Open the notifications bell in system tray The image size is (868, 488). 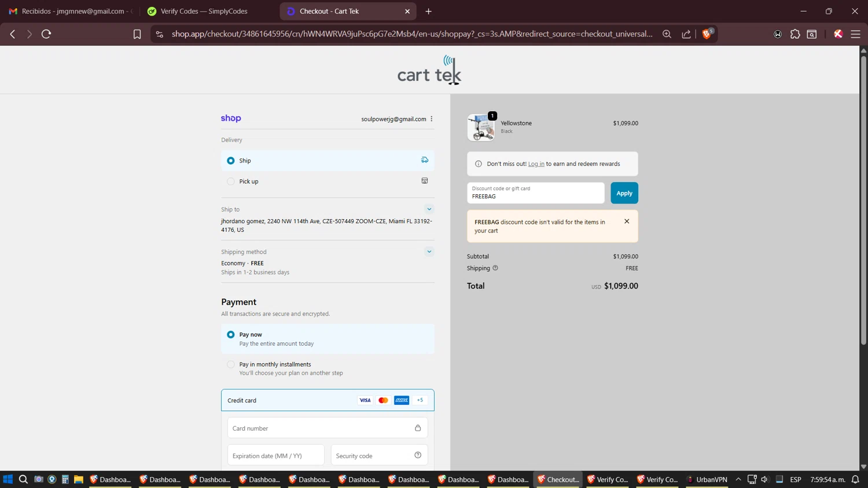tap(855, 479)
